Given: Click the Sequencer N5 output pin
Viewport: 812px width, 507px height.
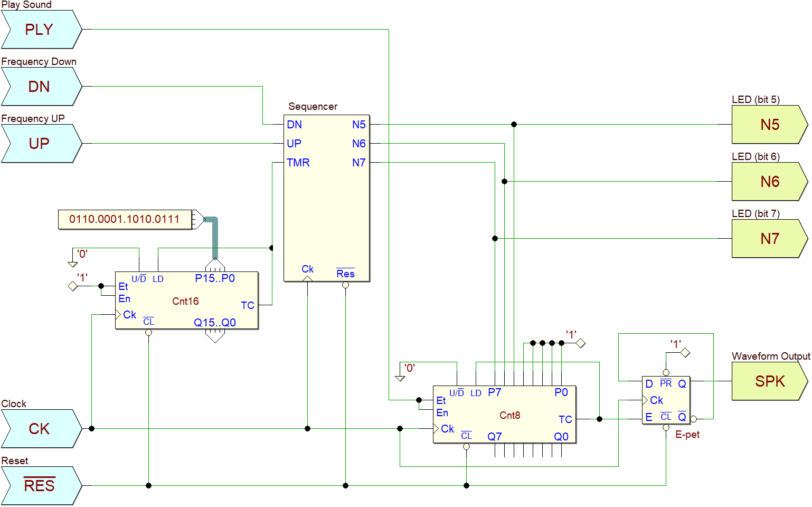Looking at the screenshot, I should [359, 125].
